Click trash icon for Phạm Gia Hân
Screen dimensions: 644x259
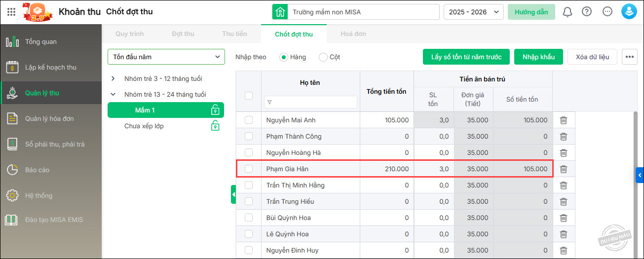click(x=564, y=169)
